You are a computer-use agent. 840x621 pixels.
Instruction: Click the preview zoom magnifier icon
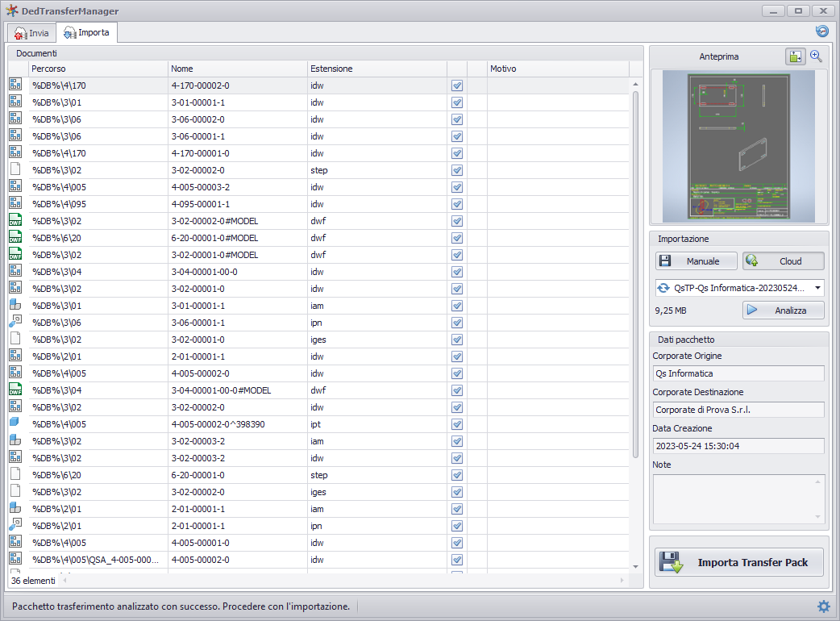pos(816,56)
